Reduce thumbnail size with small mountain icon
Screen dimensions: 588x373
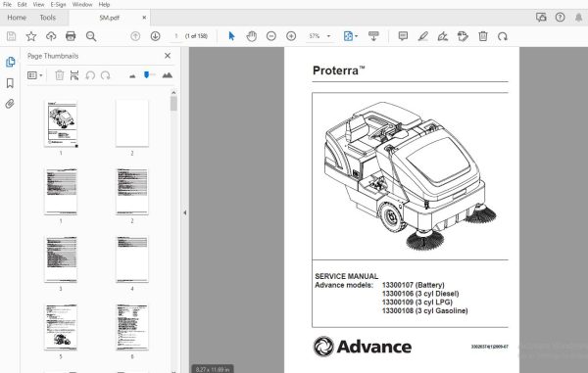[132, 76]
